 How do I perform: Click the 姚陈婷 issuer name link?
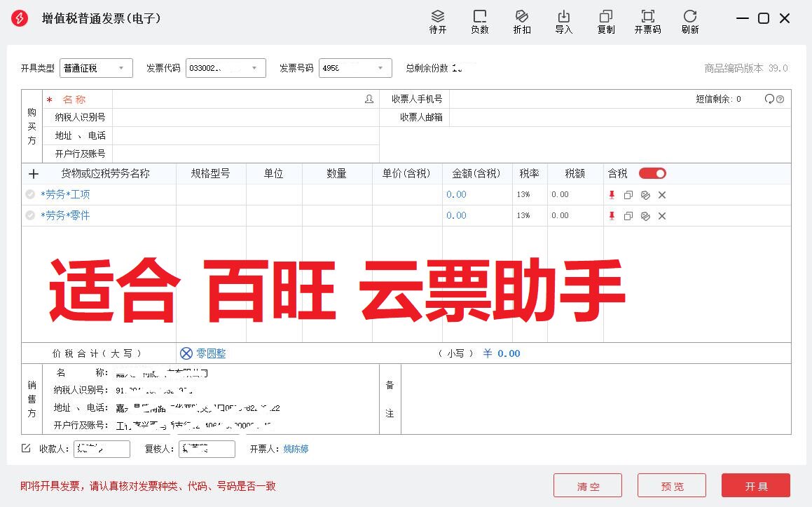point(296,449)
